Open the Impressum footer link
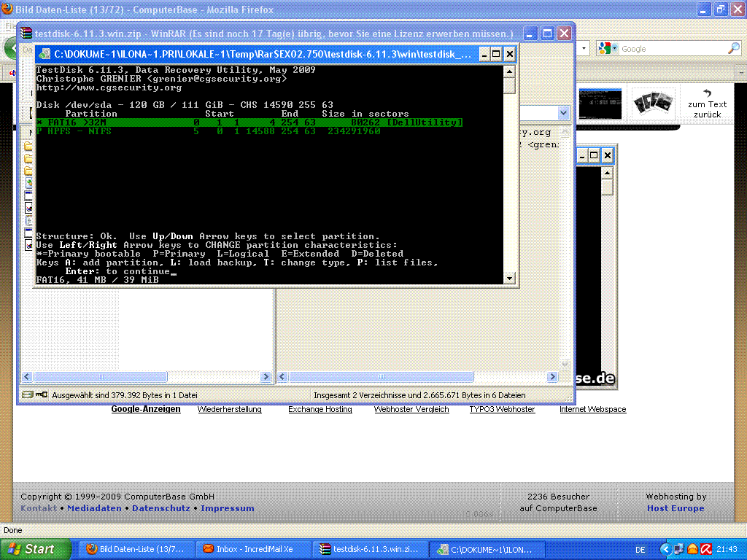Screen dimensions: 747x560 click(x=228, y=508)
